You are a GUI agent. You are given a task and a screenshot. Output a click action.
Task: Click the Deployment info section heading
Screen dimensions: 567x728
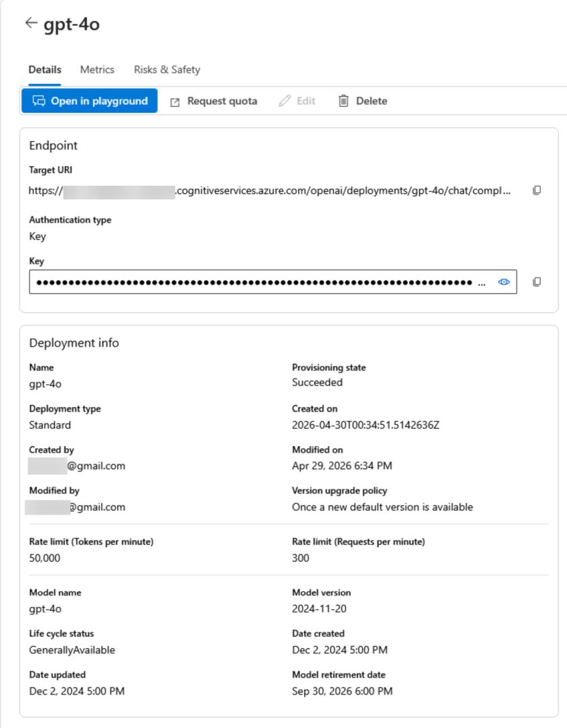(x=74, y=343)
